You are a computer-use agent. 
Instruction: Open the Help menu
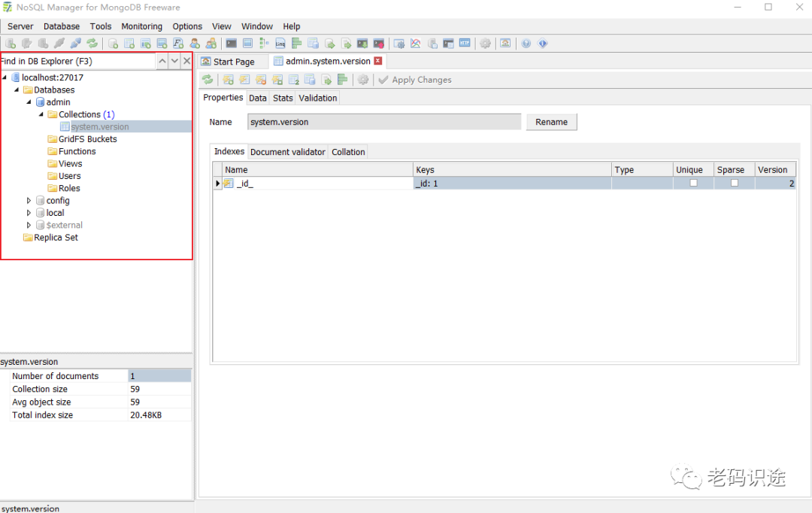(292, 26)
